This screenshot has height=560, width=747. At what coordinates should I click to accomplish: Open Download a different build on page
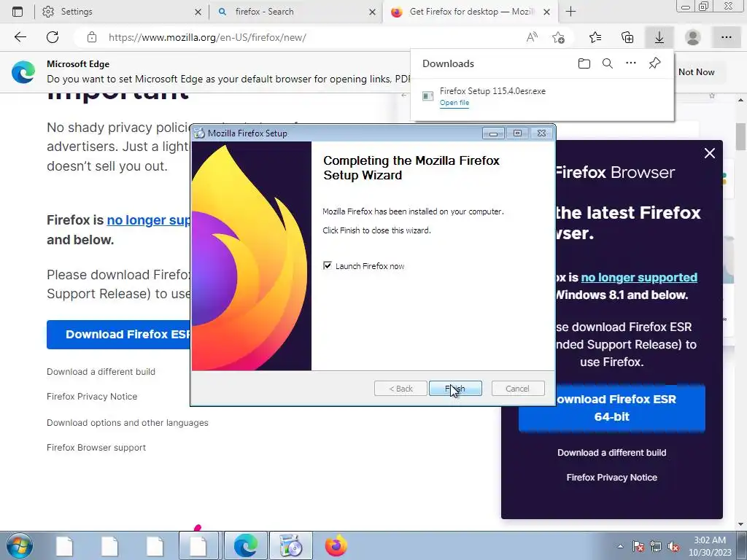click(x=101, y=371)
